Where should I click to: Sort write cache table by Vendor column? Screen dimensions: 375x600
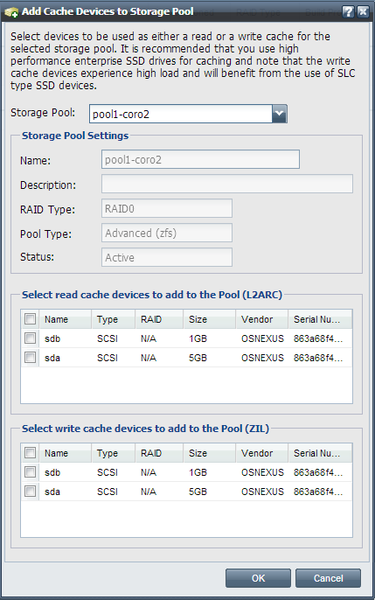262,453
